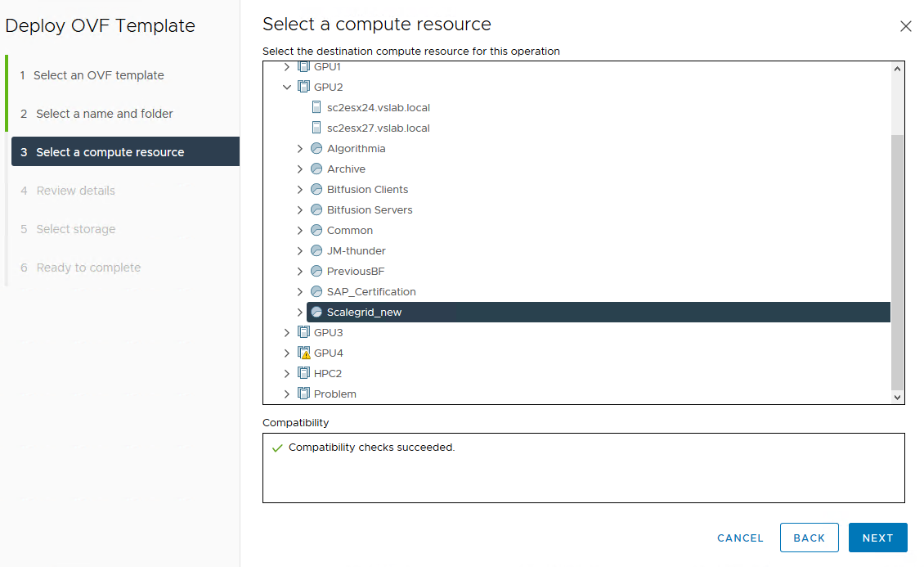Collapse the GPU2 cluster node

click(287, 87)
